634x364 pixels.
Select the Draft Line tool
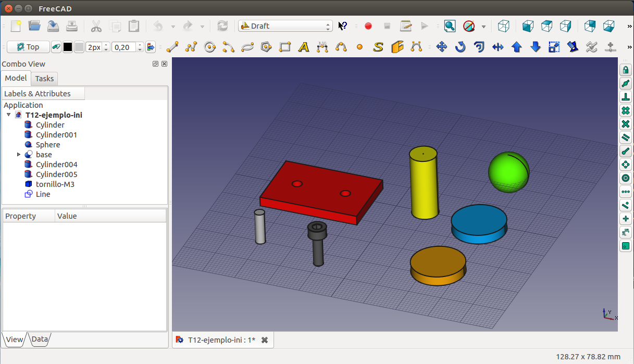point(172,47)
